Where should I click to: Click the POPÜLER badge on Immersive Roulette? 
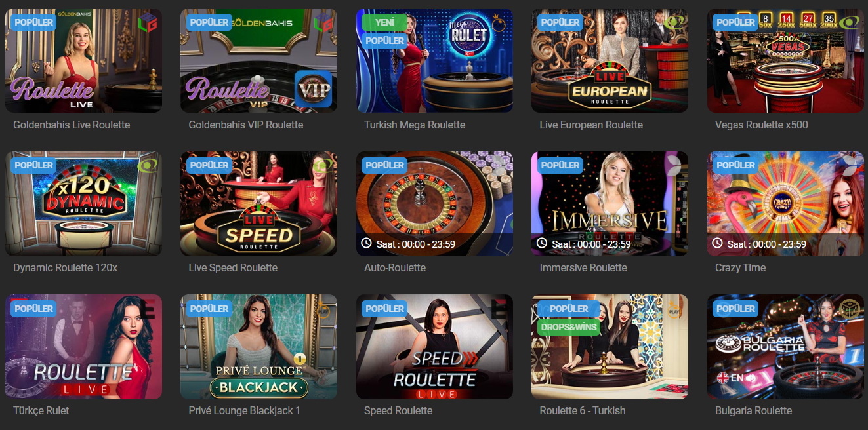pos(560,165)
